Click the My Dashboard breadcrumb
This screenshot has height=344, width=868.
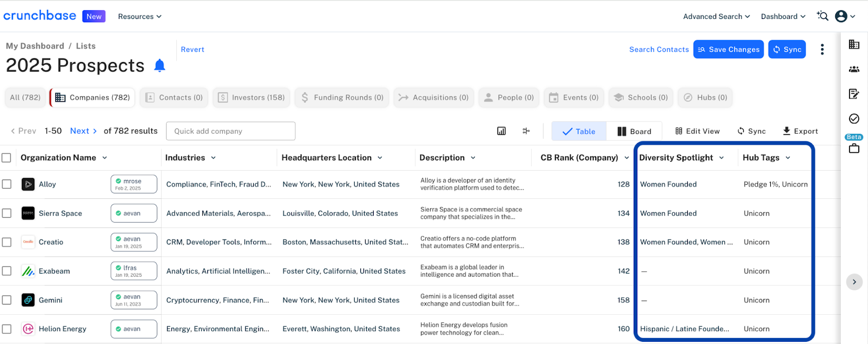pos(35,46)
